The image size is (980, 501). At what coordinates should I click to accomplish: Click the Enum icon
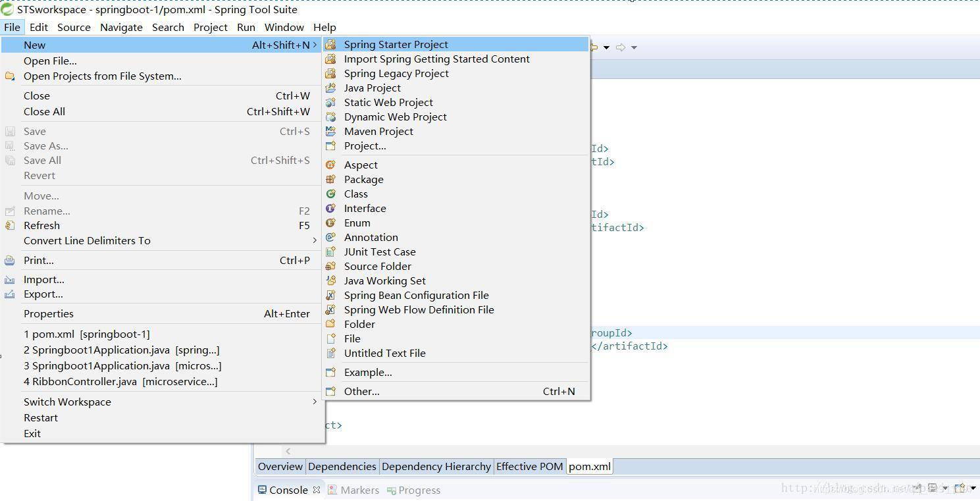coord(330,223)
